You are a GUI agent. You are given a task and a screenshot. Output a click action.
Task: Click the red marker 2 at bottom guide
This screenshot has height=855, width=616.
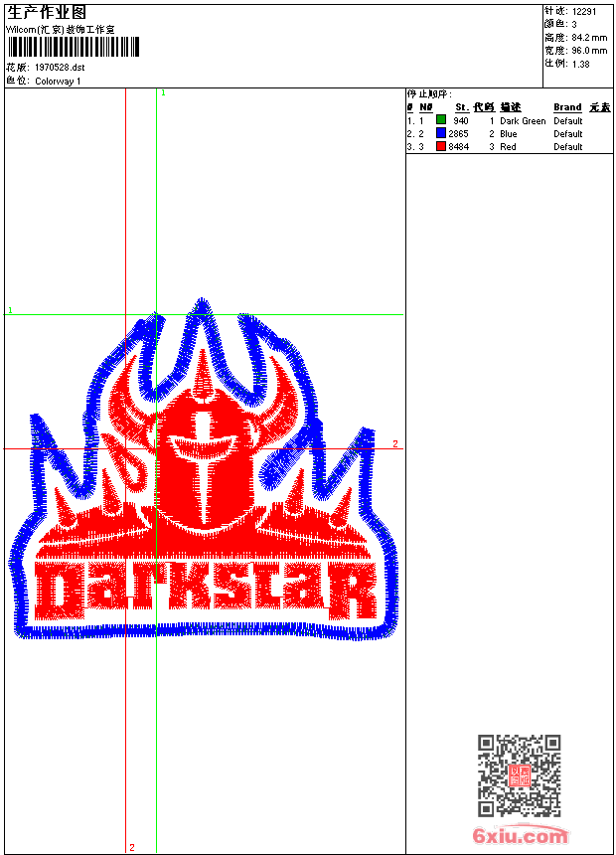[x=131, y=847]
